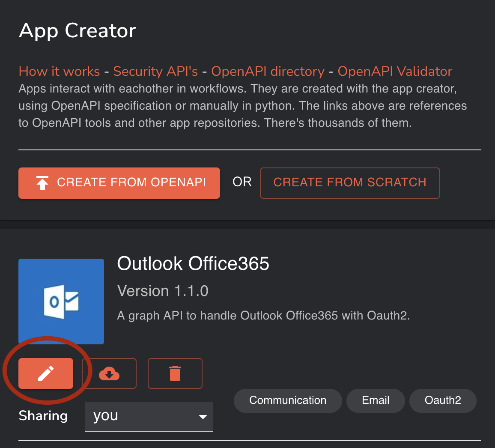Select the Email tag chip
Image resolution: width=495 pixels, height=448 pixels.
click(376, 400)
